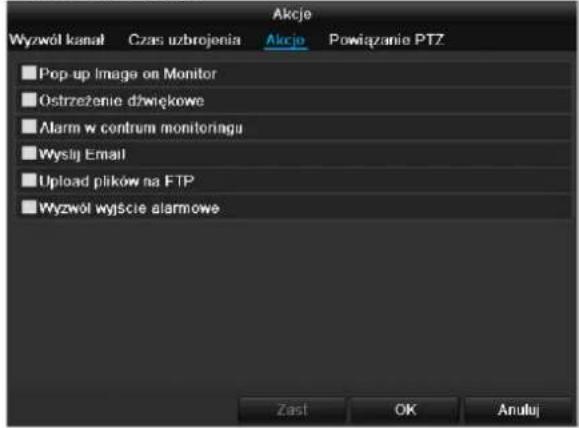Click the Ostrzeżenie dźwiękowe label text

pyautogui.click(x=122, y=100)
